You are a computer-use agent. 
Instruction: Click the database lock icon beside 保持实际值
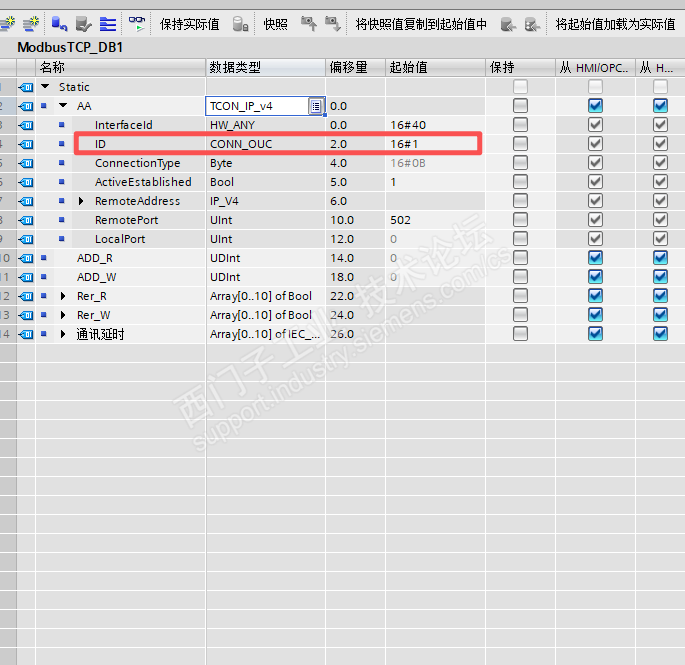(x=240, y=24)
